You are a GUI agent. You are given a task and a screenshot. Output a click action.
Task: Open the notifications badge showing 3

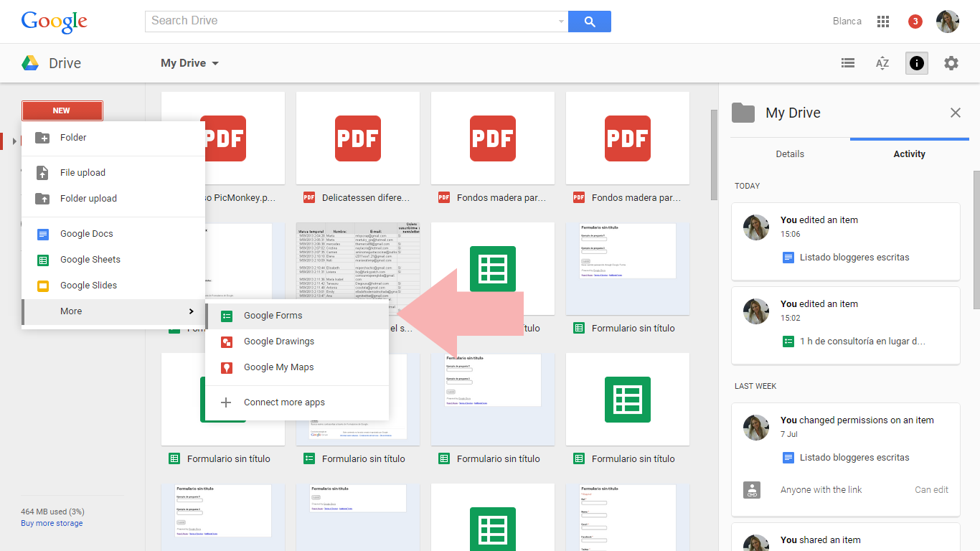click(x=915, y=22)
